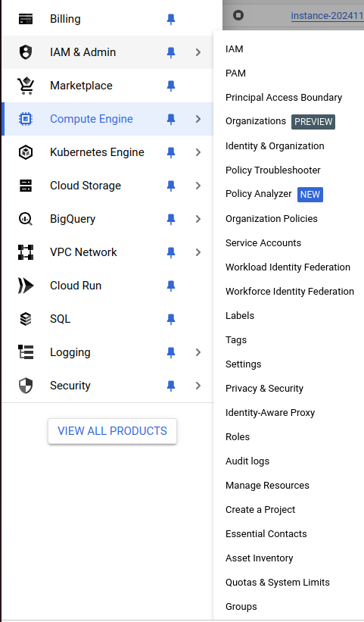Click the Marketplace shopping cart icon
The height and width of the screenshot is (622, 364).
(x=26, y=86)
